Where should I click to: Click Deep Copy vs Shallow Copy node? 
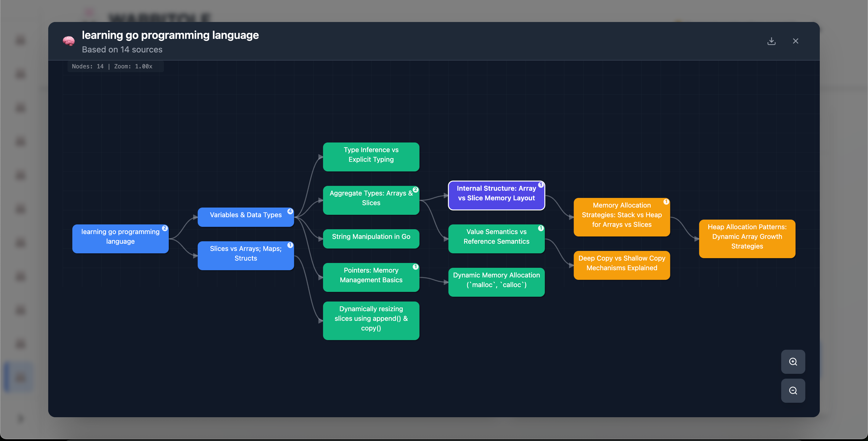click(622, 265)
